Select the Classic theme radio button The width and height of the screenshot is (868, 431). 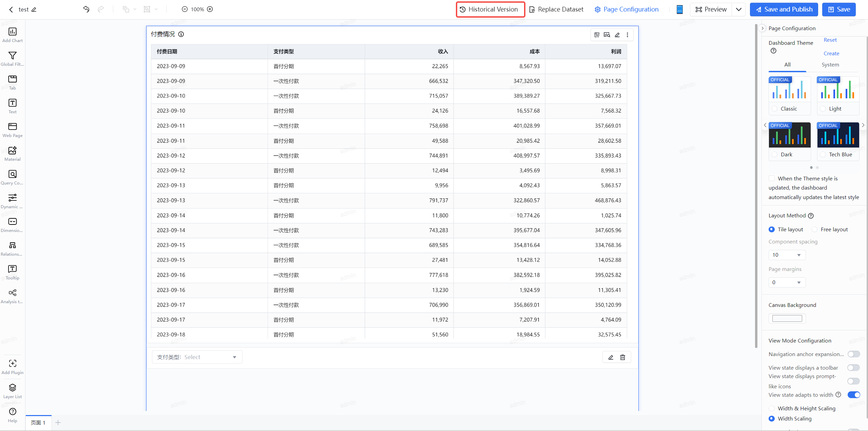click(774, 109)
